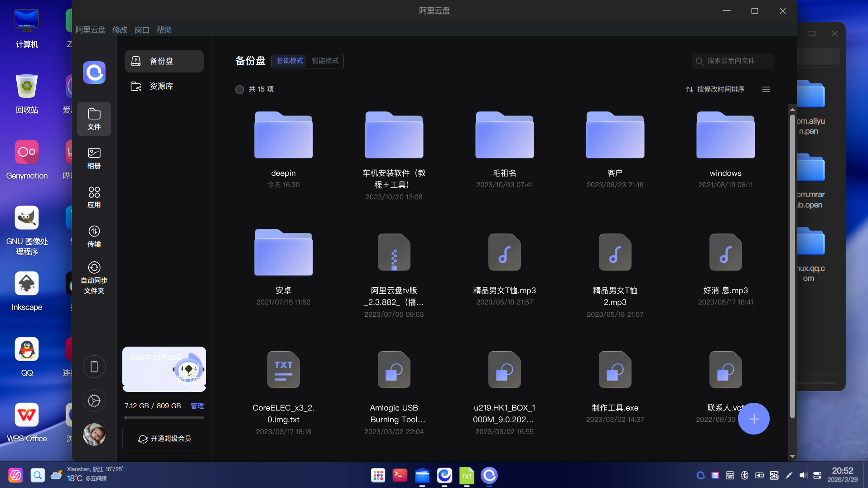868x488 pixels.
Task: Switch view with list layout icon
Action: (x=766, y=90)
